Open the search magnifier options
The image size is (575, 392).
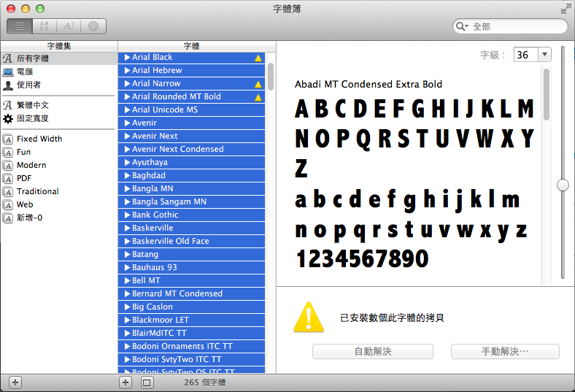[x=461, y=26]
